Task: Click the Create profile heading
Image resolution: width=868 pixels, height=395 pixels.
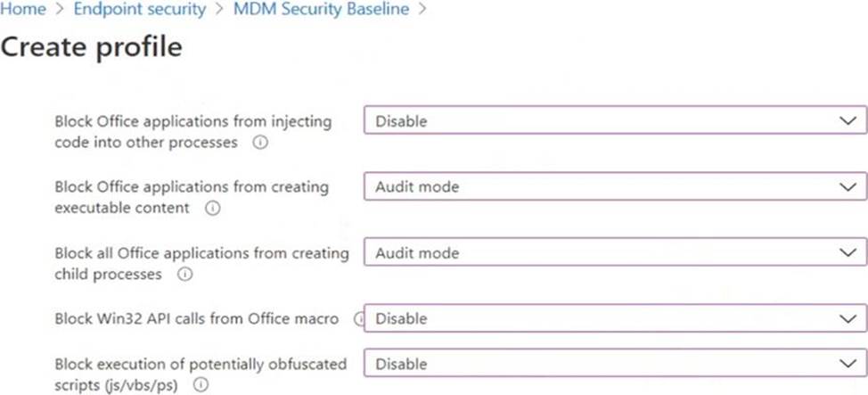Action: point(91,47)
